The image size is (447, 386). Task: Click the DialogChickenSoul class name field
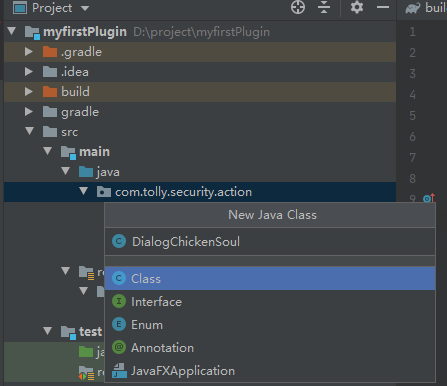coord(270,242)
